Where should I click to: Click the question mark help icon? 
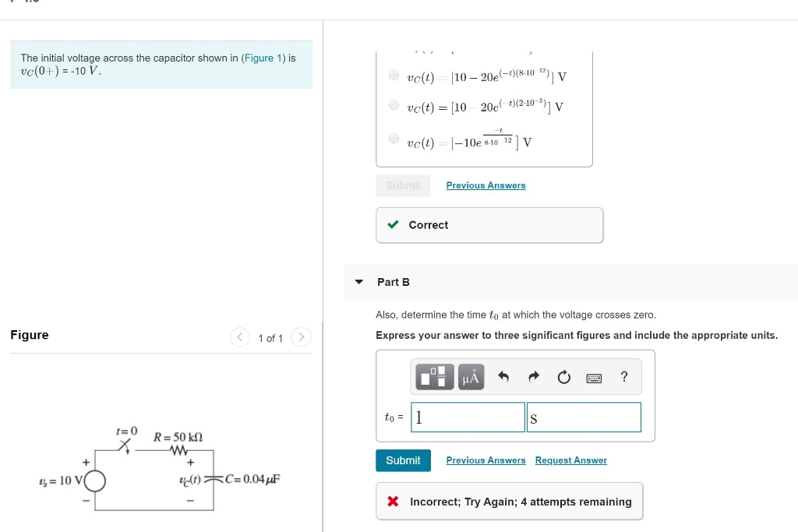point(623,377)
